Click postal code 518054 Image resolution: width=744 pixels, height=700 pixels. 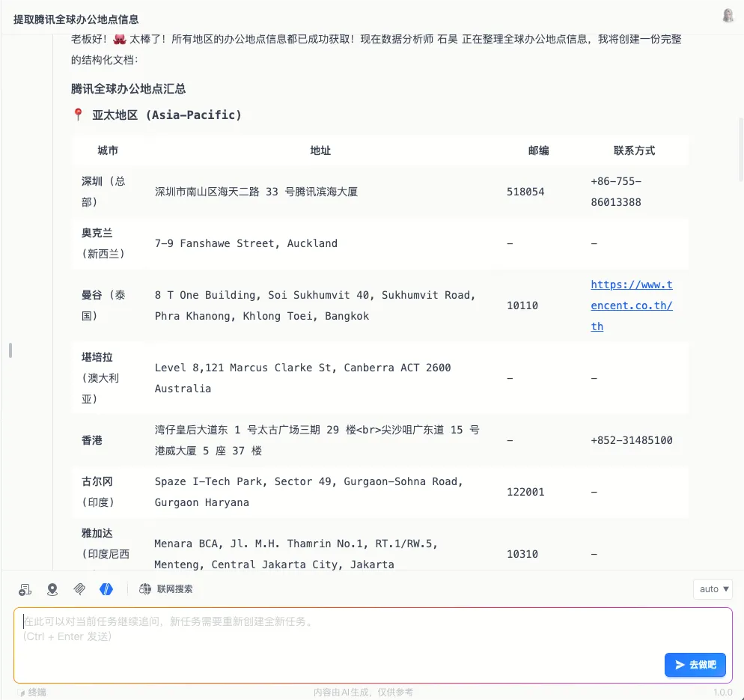[x=525, y=192]
